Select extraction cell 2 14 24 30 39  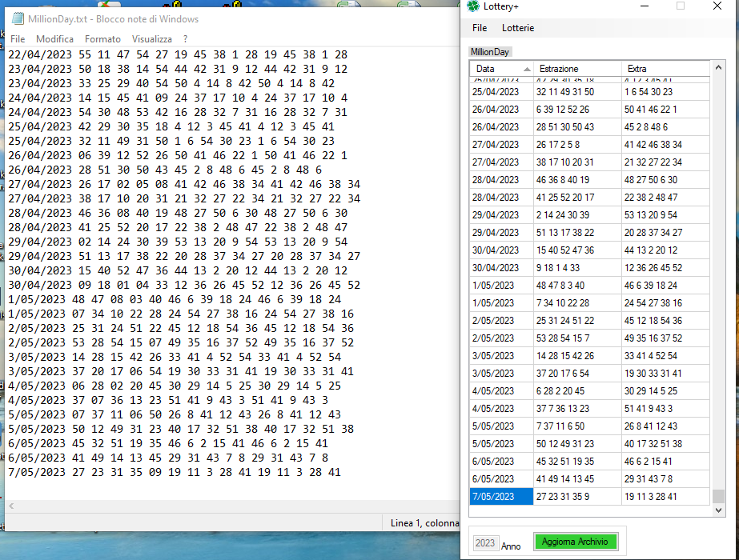pos(577,215)
